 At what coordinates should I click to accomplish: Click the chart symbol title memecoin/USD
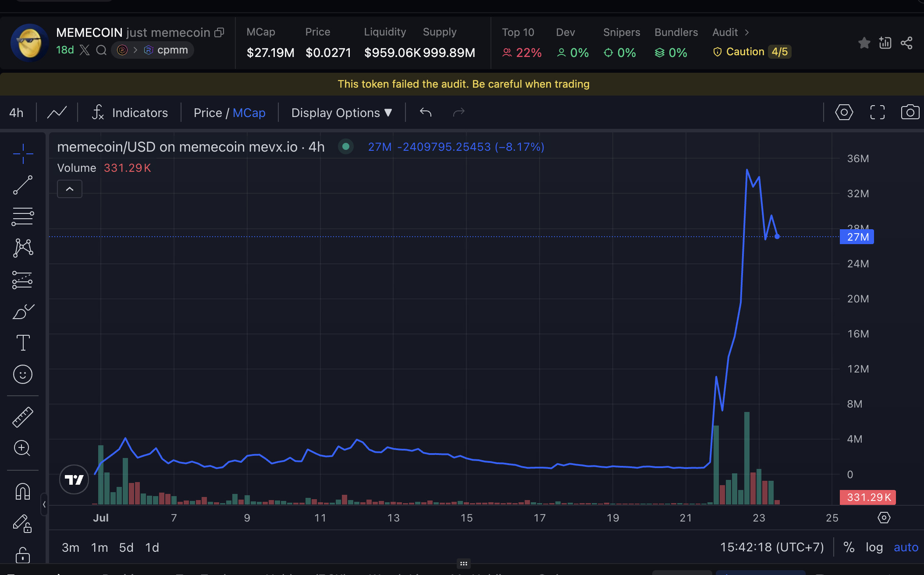click(x=191, y=147)
